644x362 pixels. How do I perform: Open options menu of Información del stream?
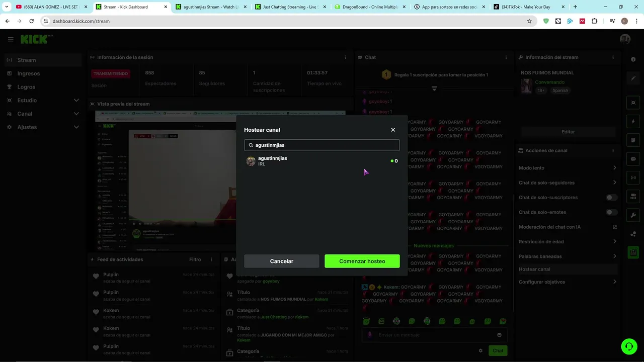tap(613, 57)
